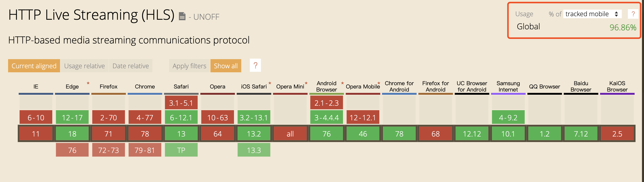Click the asterisk note beside Edge
Image resolution: width=644 pixels, height=182 pixels.
pyautogui.click(x=88, y=83)
